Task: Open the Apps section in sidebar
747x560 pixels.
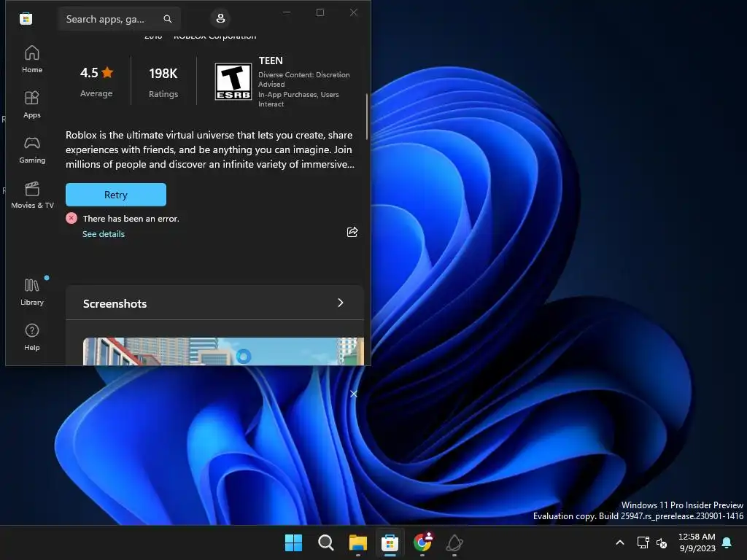Action: pos(32,105)
